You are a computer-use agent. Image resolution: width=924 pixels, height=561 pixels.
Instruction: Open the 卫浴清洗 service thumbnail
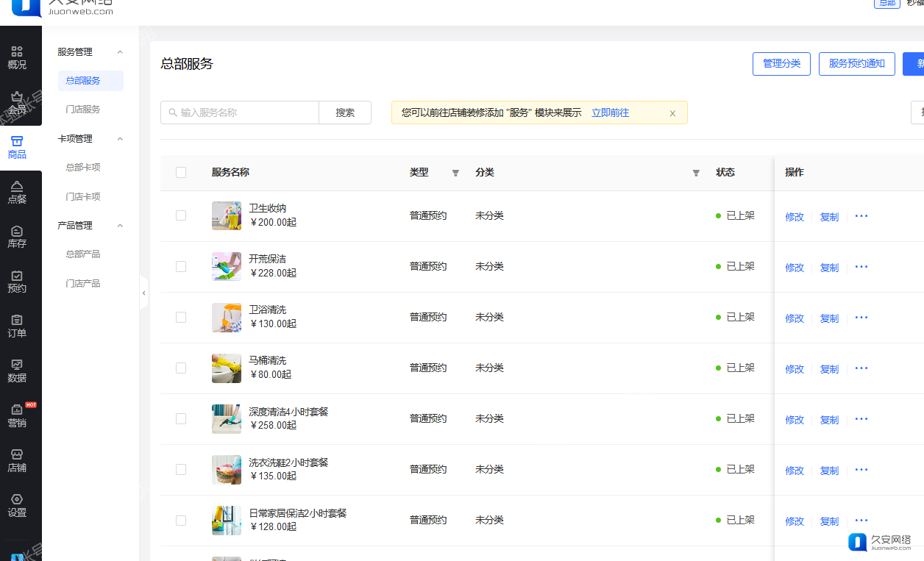pyautogui.click(x=227, y=318)
